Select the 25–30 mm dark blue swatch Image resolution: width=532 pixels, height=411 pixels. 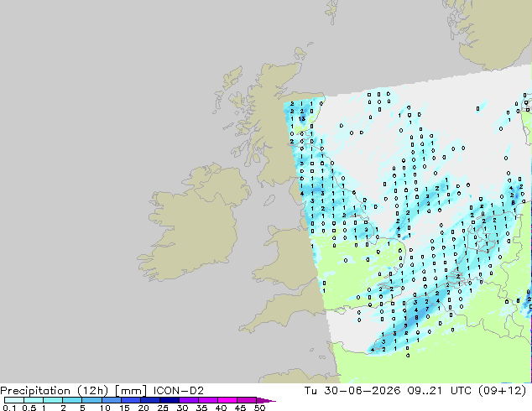[169, 400]
